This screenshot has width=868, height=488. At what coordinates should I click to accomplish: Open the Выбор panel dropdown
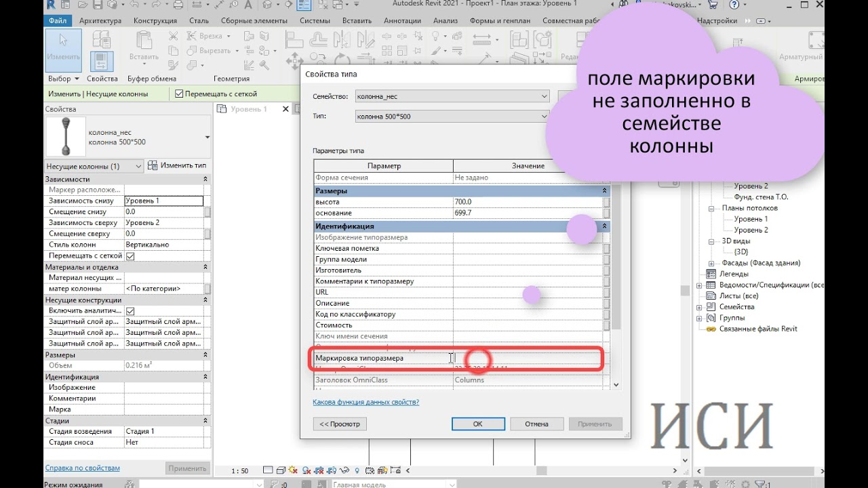[64, 79]
